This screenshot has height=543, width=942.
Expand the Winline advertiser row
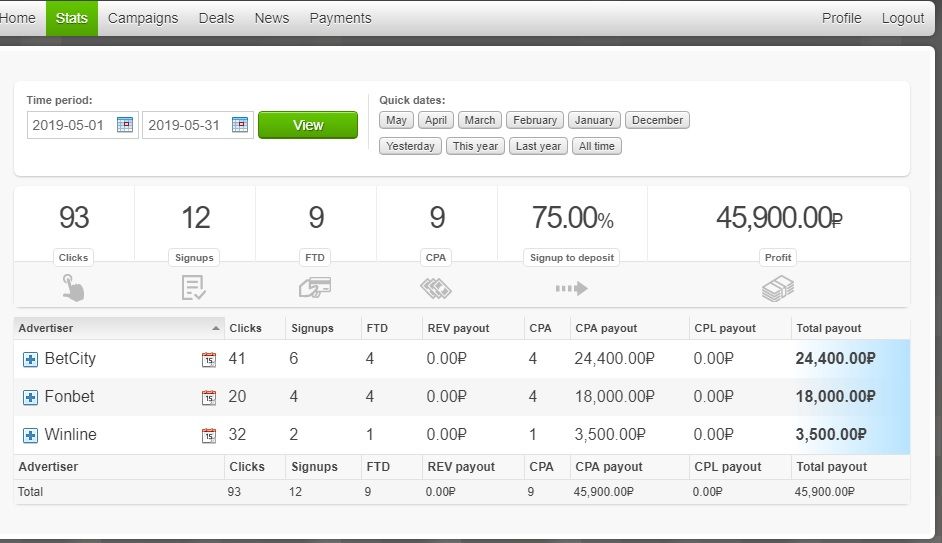tap(30, 435)
